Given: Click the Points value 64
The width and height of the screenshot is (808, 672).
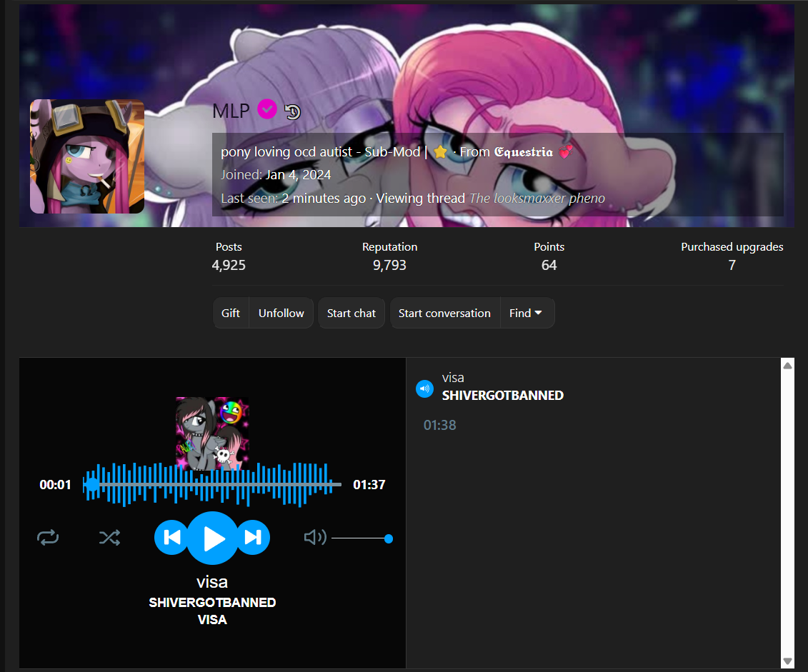Looking at the screenshot, I should coord(549,265).
